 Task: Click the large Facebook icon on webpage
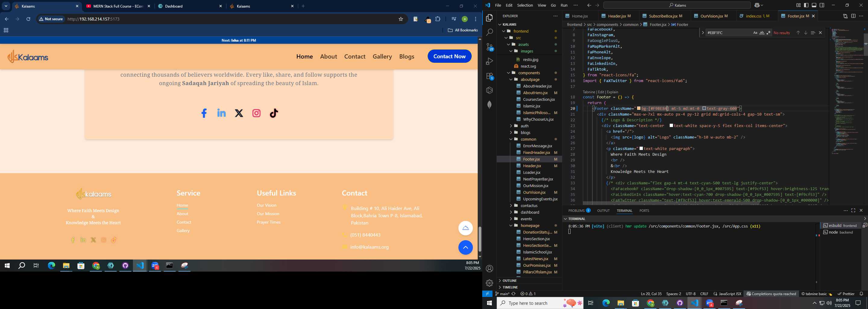[x=204, y=113]
